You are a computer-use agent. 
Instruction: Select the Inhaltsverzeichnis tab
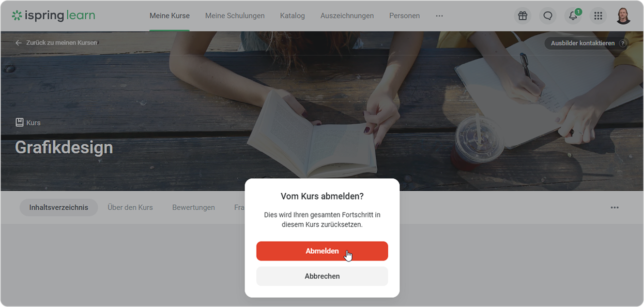tap(59, 207)
